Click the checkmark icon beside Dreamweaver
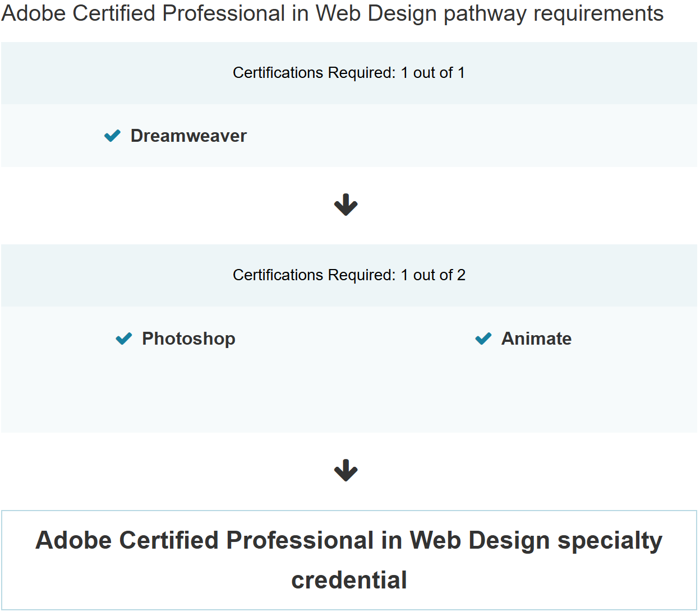Image resolution: width=700 pixels, height=612 pixels. coord(112,136)
